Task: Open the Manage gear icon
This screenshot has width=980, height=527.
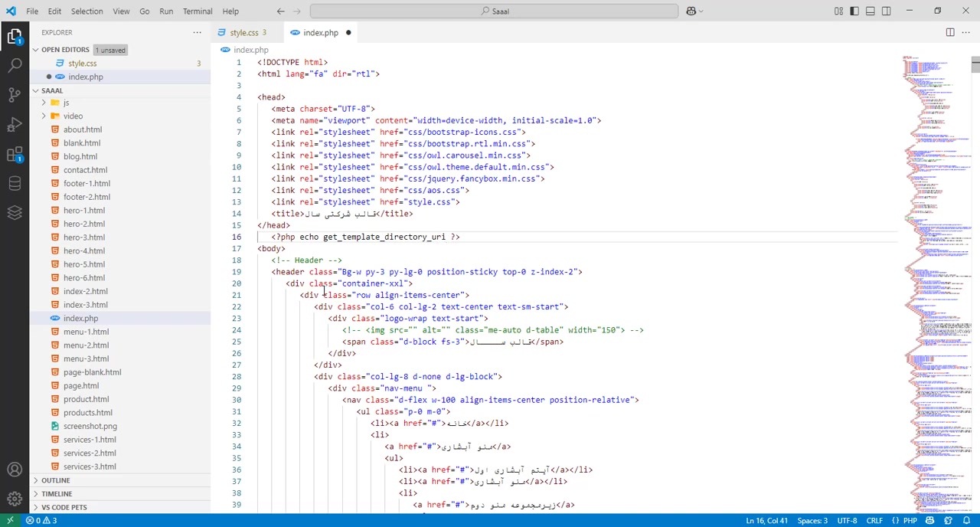Action: click(15, 499)
